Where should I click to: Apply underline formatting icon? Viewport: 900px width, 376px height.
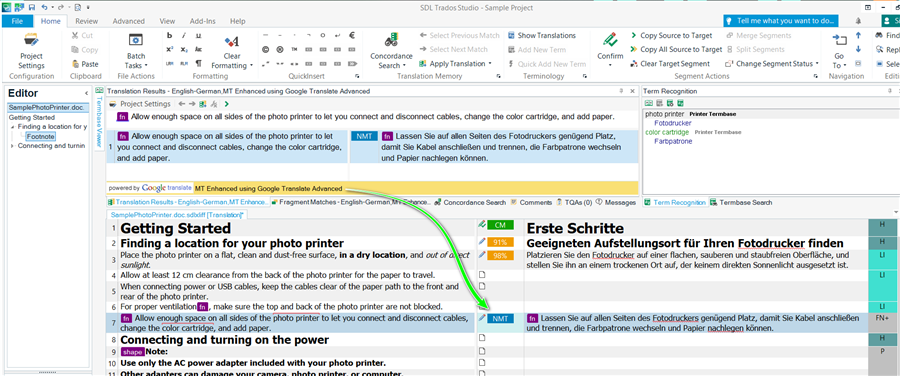(x=198, y=36)
